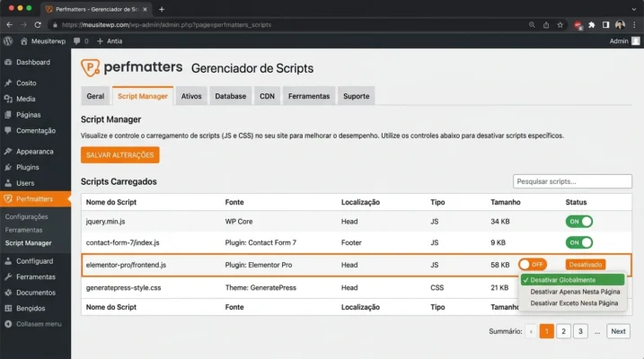
Task: Open Comentação in sidebar
Action: click(35, 131)
